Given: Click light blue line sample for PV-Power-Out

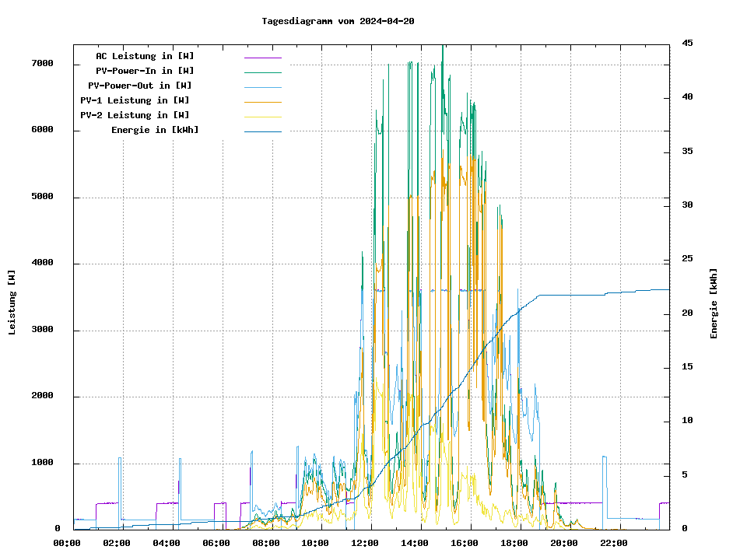Looking at the screenshot, I should [x=262, y=87].
